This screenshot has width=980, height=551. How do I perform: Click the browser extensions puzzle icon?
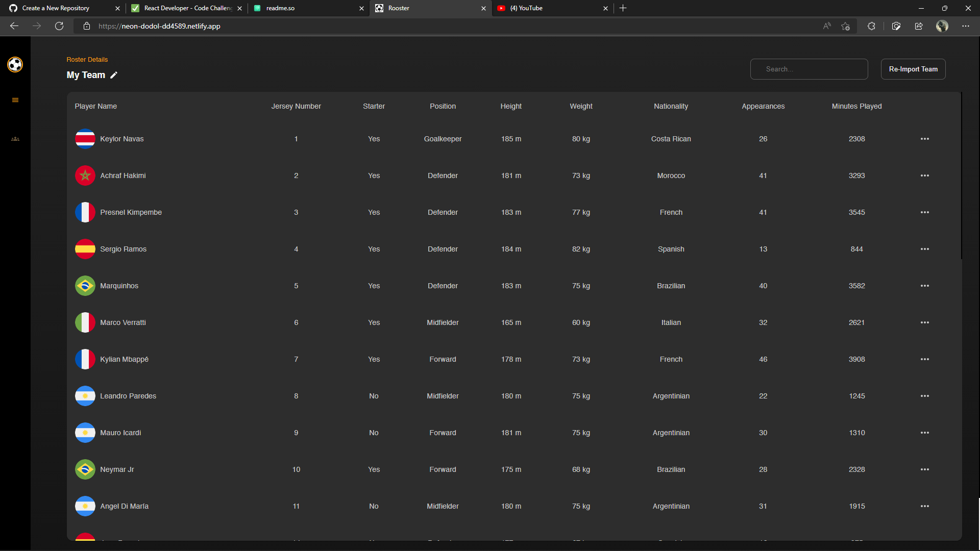coord(871,26)
